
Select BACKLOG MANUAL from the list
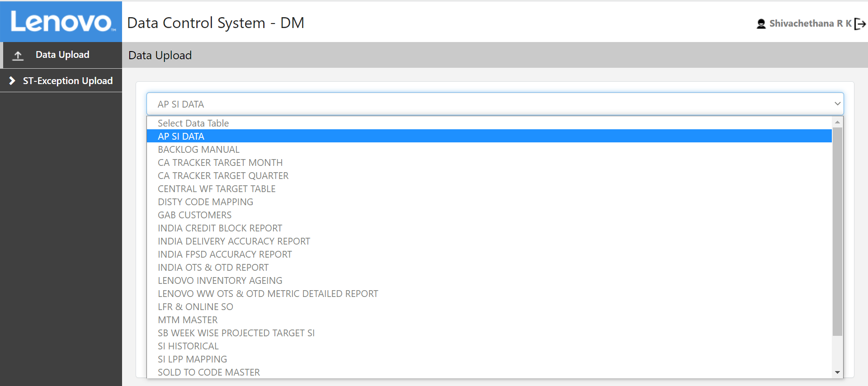click(x=198, y=150)
